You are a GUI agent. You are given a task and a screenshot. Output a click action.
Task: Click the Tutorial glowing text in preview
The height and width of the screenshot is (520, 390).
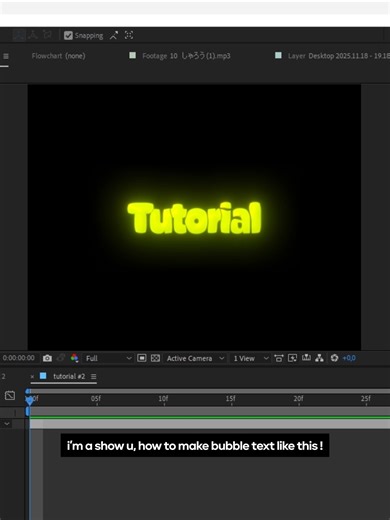194,218
